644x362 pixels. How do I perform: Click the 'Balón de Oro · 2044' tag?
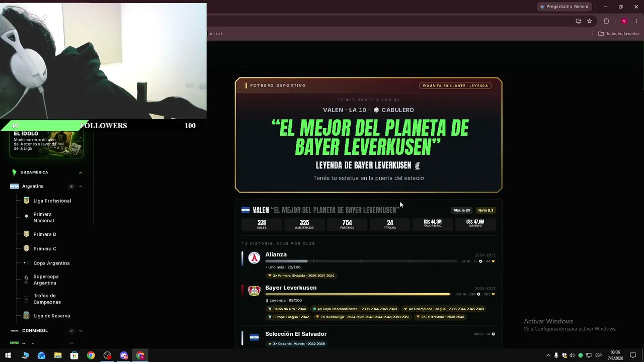pos(287,309)
